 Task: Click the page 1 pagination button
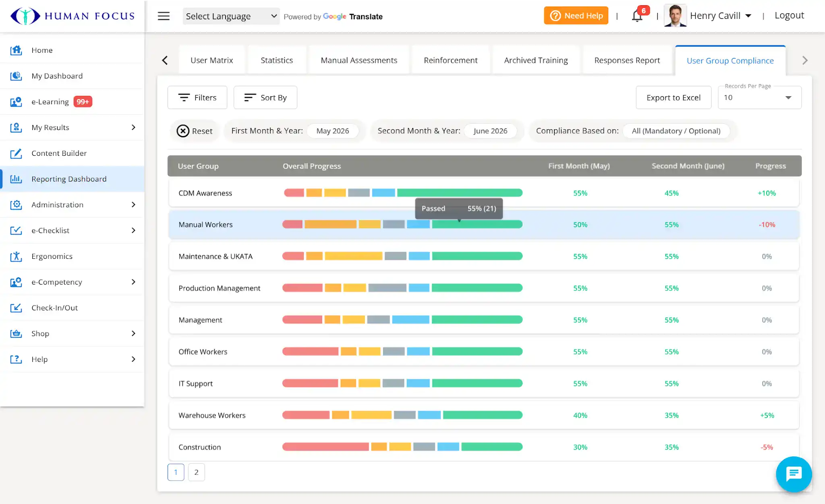tap(176, 472)
